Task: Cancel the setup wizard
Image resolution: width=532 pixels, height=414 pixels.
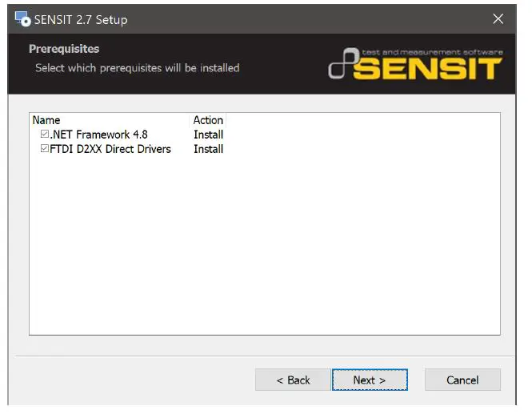Action: (x=462, y=380)
